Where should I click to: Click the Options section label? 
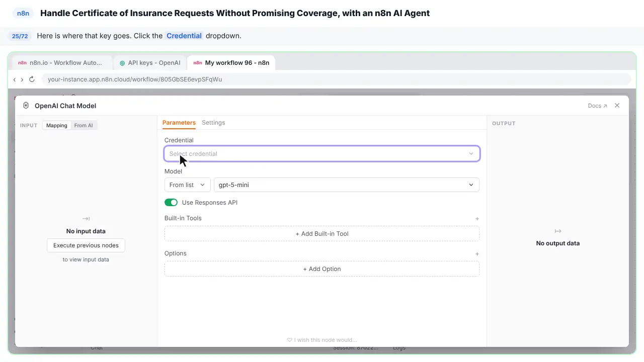(x=176, y=253)
